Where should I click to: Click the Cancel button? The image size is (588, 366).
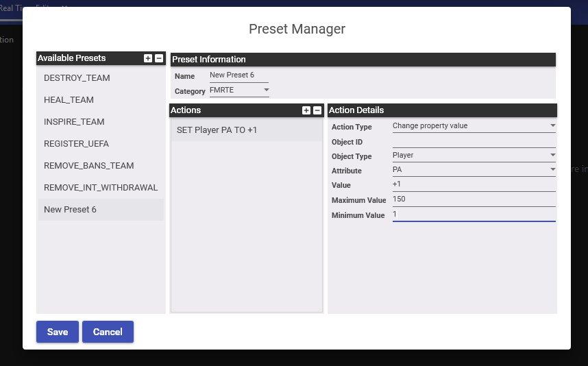coord(108,332)
